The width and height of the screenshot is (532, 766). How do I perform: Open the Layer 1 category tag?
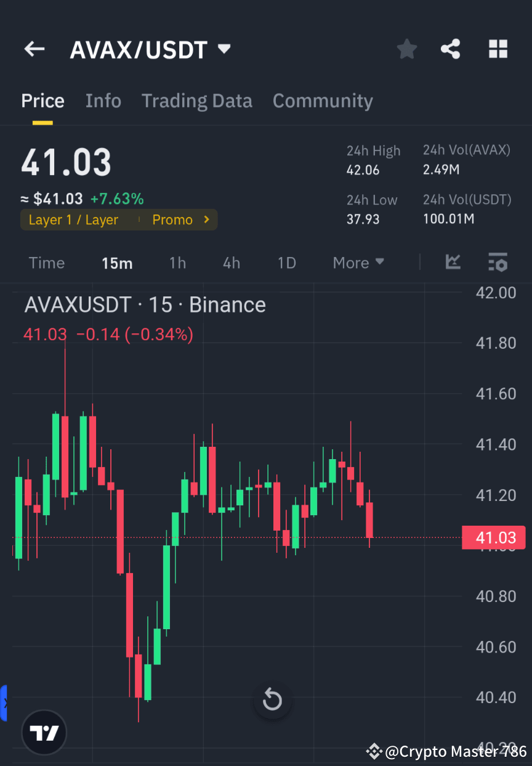coord(73,219)
